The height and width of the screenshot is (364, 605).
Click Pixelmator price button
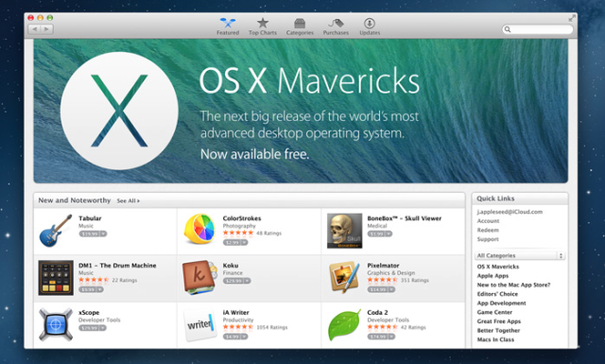[x=378, y=289]
